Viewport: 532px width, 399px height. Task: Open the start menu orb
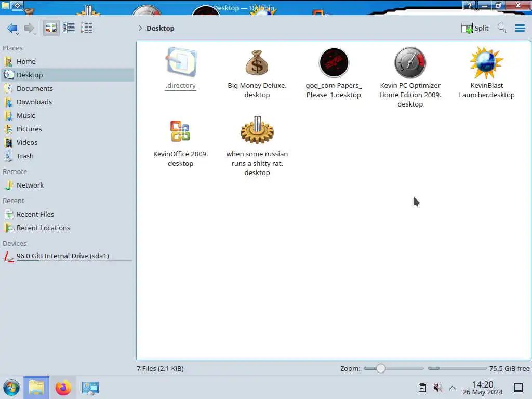coord(11,388)
